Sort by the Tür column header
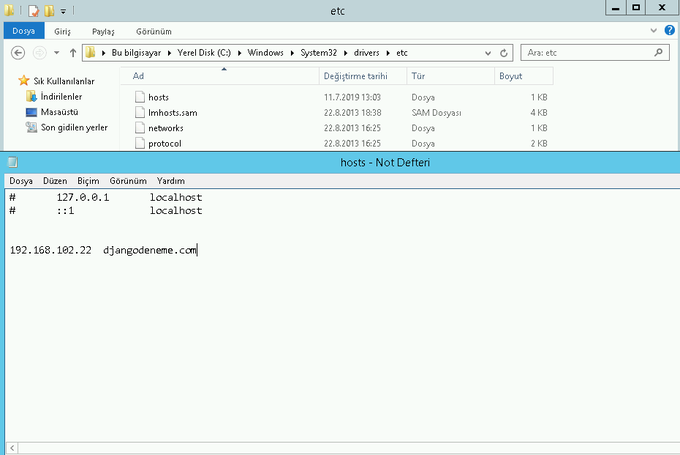This screenshot has height=455, width=680. tap(451, 76)
